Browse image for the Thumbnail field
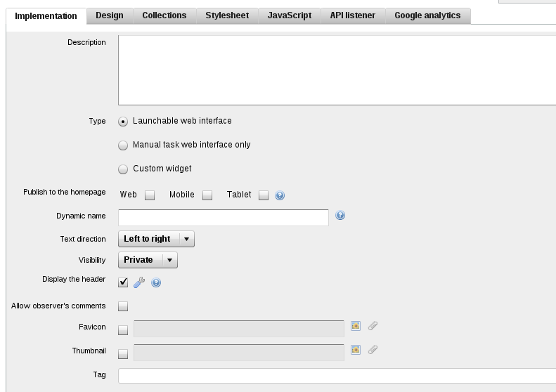The image size is (556, 392). (x=356, y=350)
